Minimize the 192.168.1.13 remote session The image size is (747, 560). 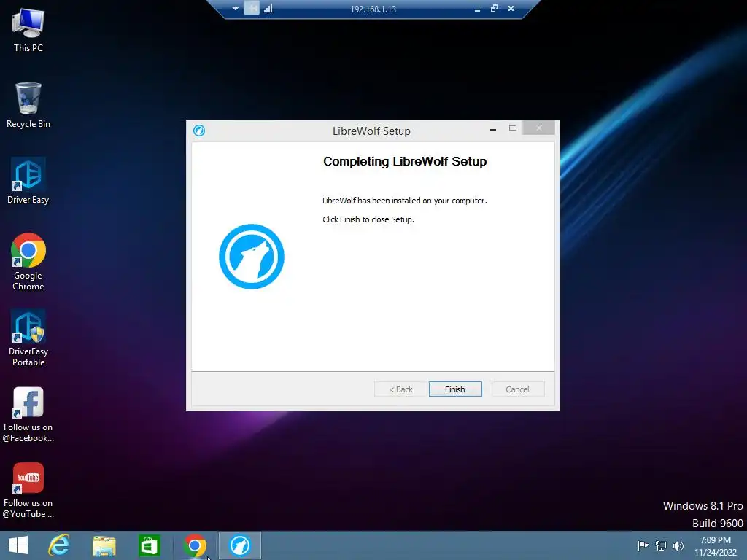pyautogui.click(x=477, y=9)
